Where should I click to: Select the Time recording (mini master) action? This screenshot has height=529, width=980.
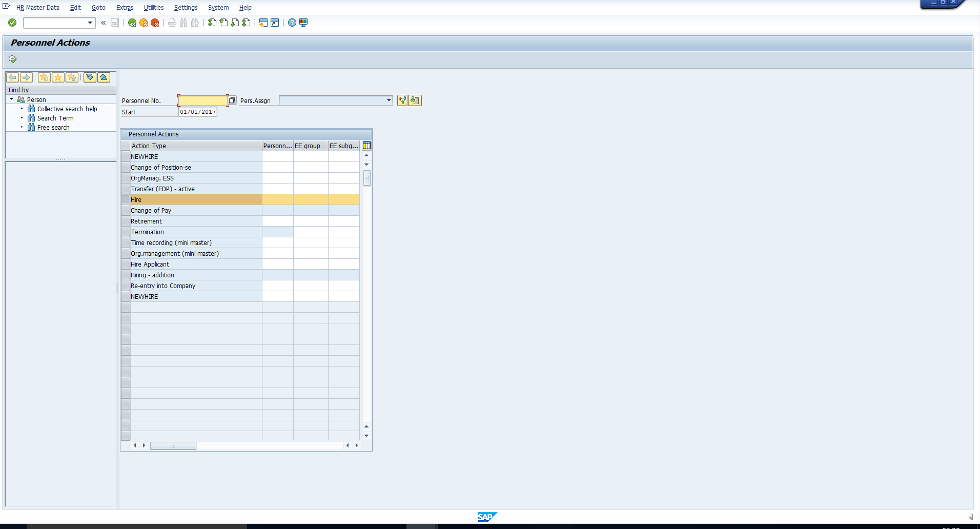point(196,243)
